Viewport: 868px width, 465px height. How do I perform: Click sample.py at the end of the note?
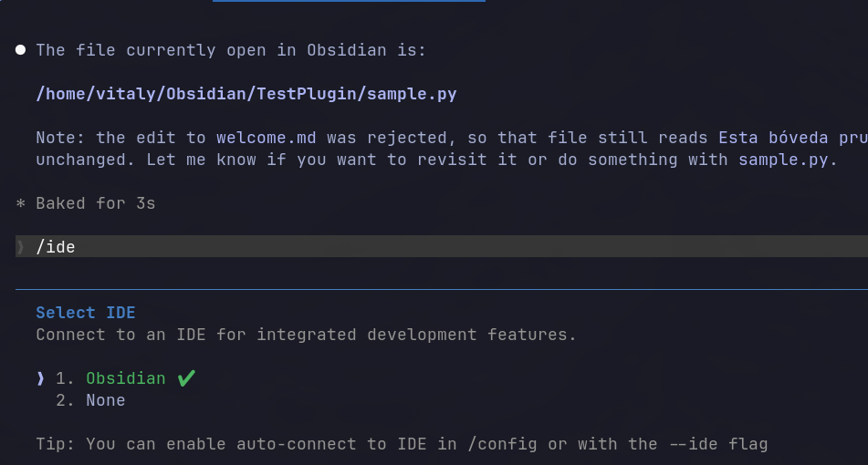point(783,160)
